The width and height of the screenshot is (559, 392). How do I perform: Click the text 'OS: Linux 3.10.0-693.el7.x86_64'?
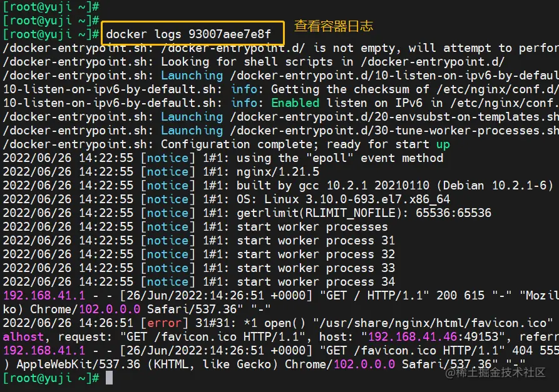coord(343,199)
